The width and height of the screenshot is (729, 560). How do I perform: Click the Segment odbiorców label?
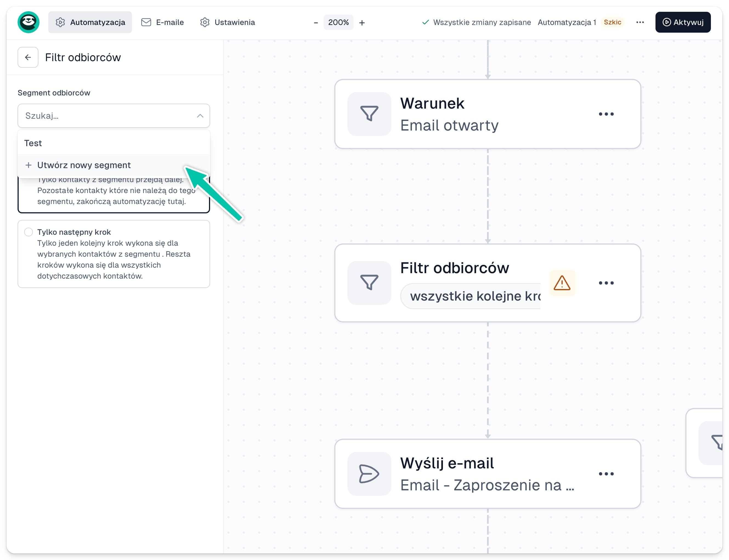click(54, 93)
